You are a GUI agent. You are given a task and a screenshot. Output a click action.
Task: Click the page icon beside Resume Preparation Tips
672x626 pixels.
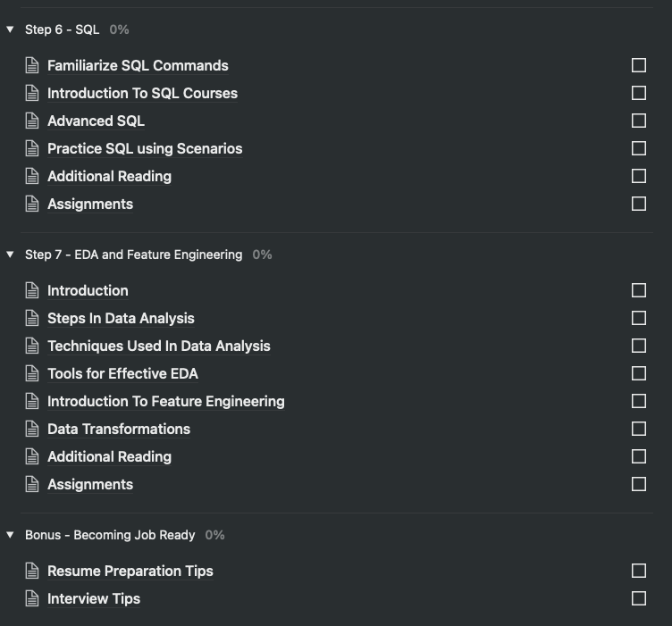pyautogui.click(x=32, y=571)
